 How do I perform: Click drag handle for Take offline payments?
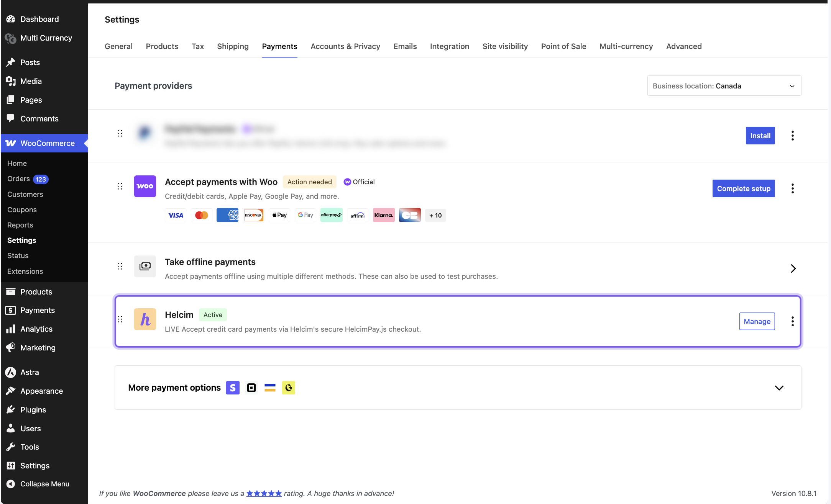(x=120, y=266)
